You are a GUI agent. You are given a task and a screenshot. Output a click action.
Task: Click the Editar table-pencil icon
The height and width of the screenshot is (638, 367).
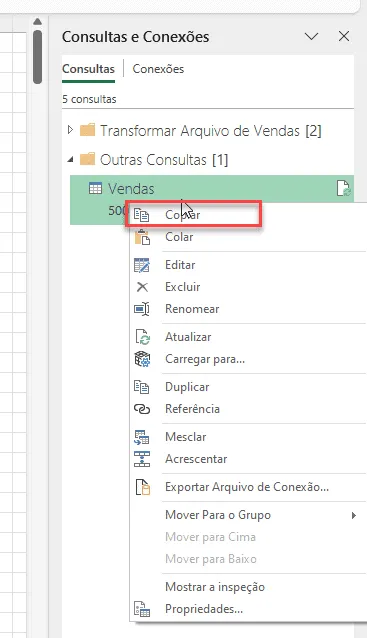click(142, 265)
